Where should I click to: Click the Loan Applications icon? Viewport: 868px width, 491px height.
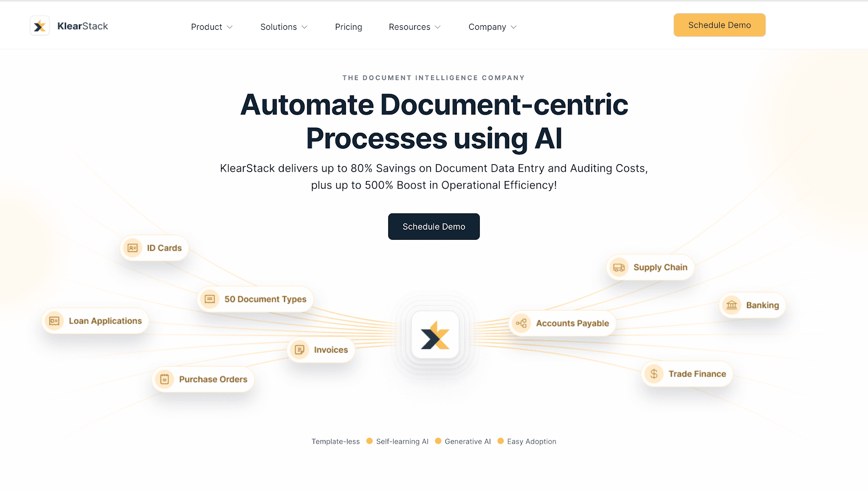[54, 321]
